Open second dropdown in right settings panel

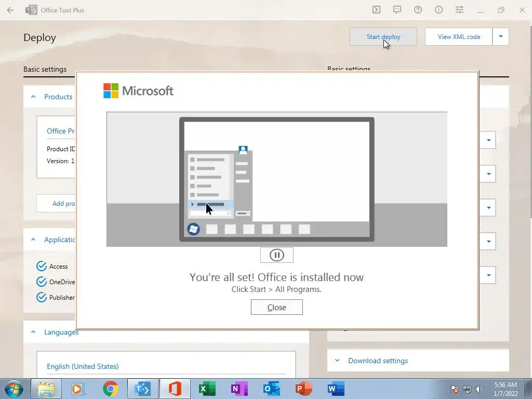pyautogui.click(x=488, y=174)
